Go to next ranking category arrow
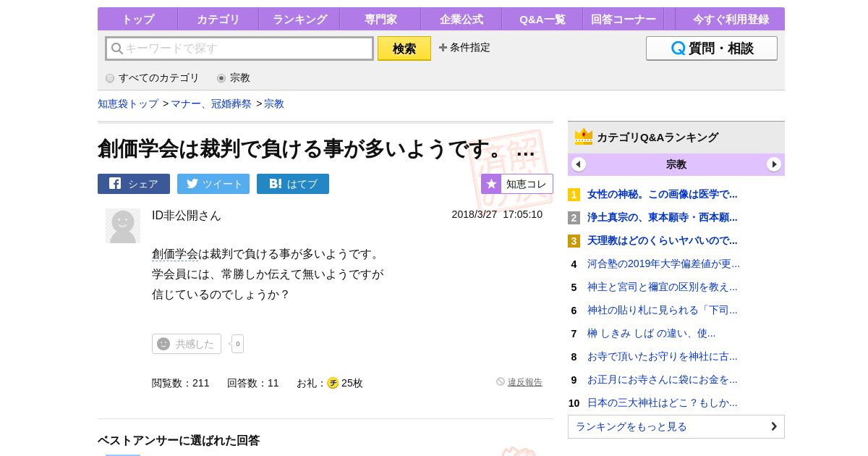Screen dimensions: 868x456 pos(774,164)
